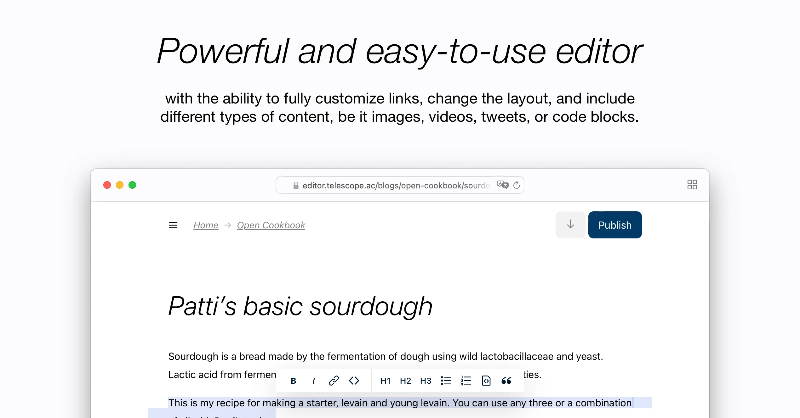Convert selection to bulleted list
Screen dimensions: 800x418
point(446,381)
